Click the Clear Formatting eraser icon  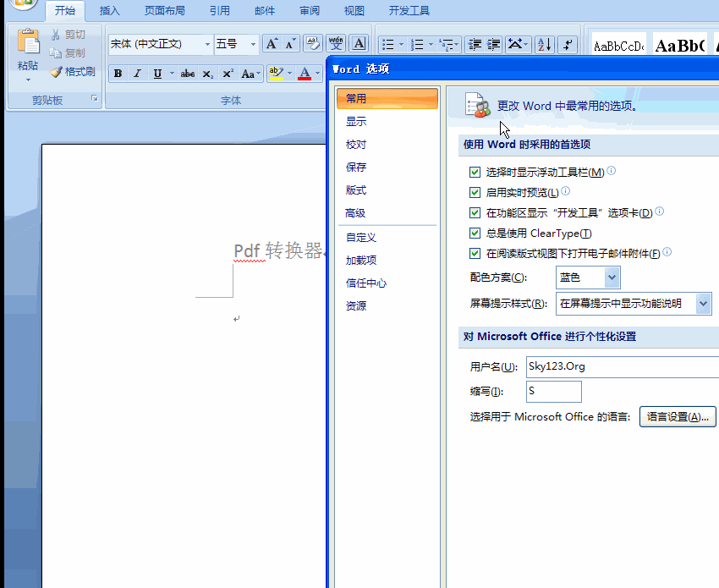(x=313, y=44)
